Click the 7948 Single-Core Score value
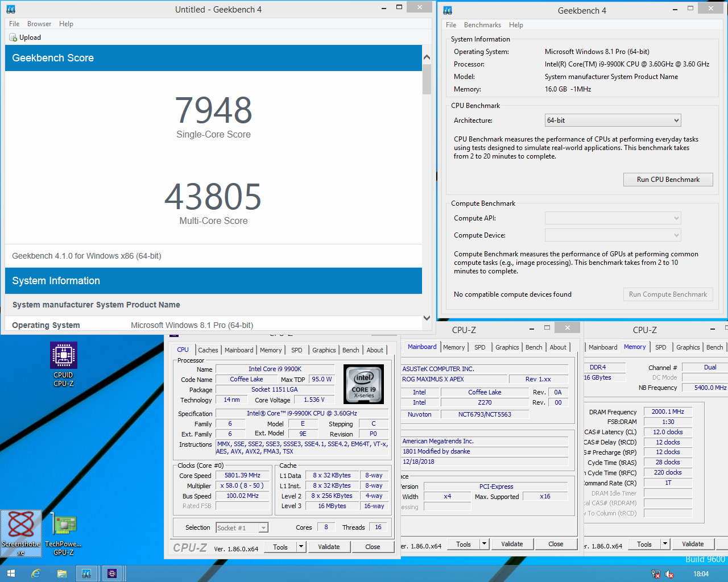 click(x=213, y=110)
